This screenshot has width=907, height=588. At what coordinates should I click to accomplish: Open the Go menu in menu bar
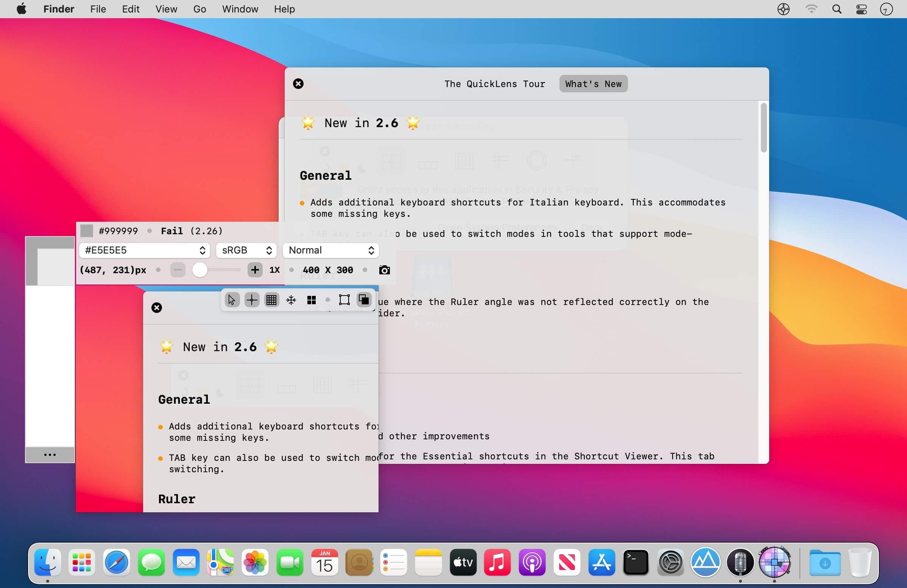point(199,9)
